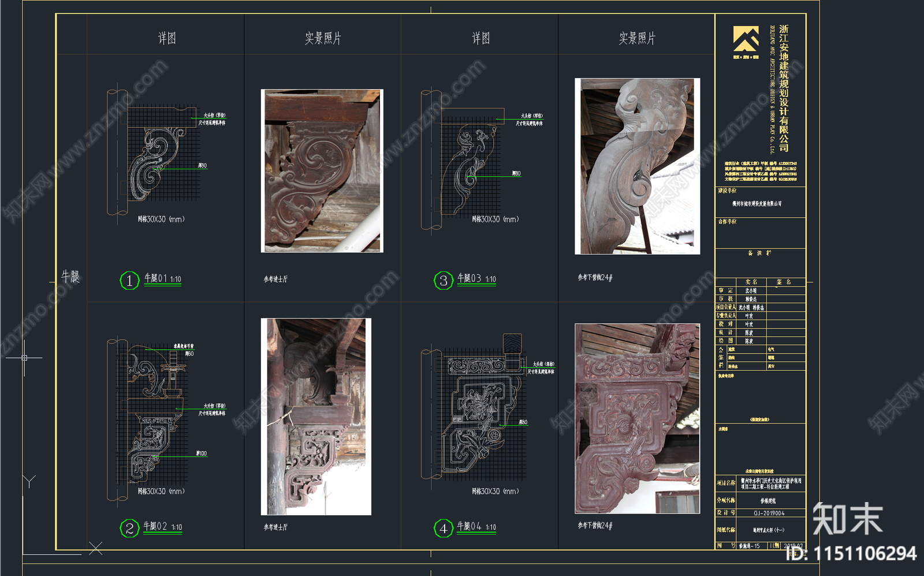Click the 实名 column header

point(751,282)
